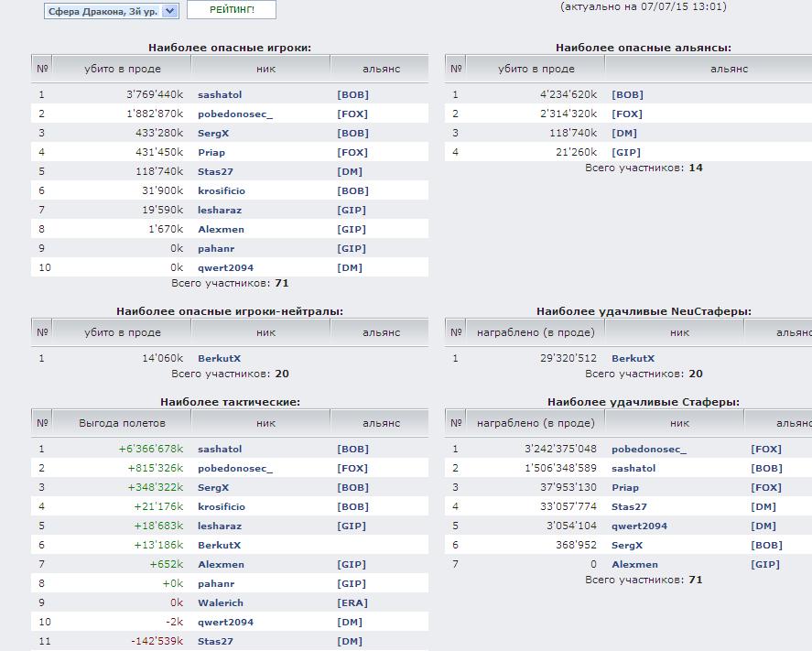Click the "Выгода полетов" column header
Screen dimensions: 812x651
coord(122,424)
